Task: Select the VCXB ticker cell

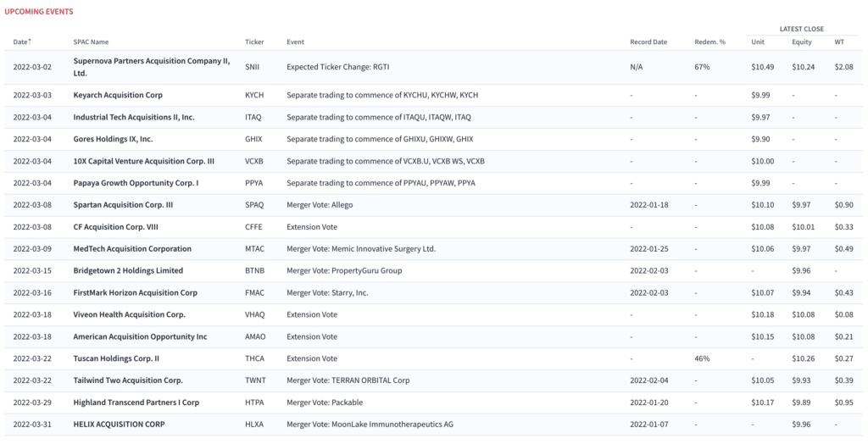Action: coord(254,161)
